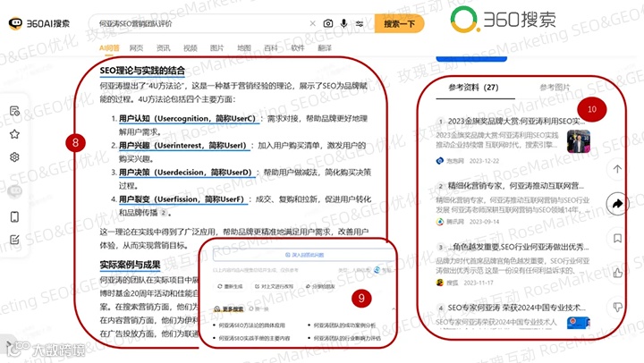The image size is (644, 363).
Task: Select the 参考资料 (27) tab
Action: click(x=473, y=88)
